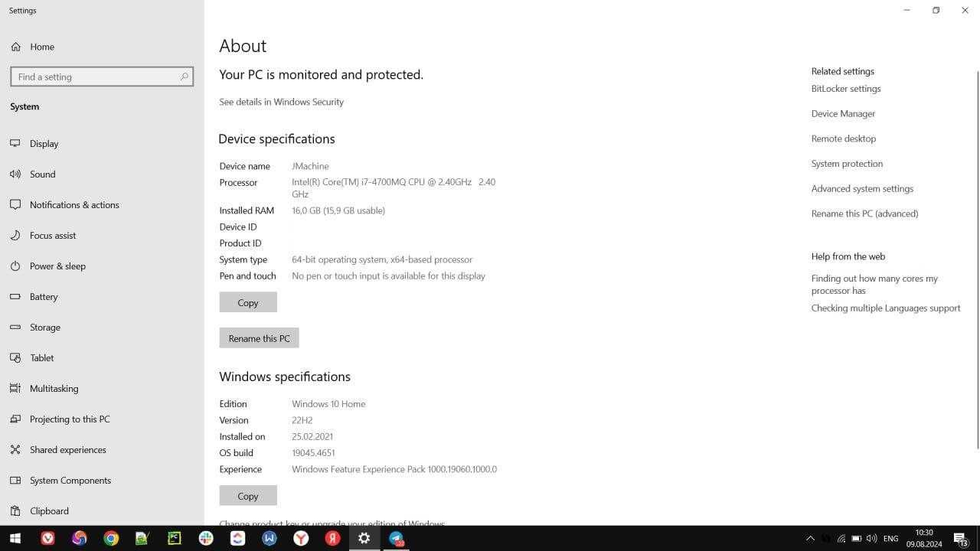
Task: Open Telegram from taskbar
Action: [396, 538]
